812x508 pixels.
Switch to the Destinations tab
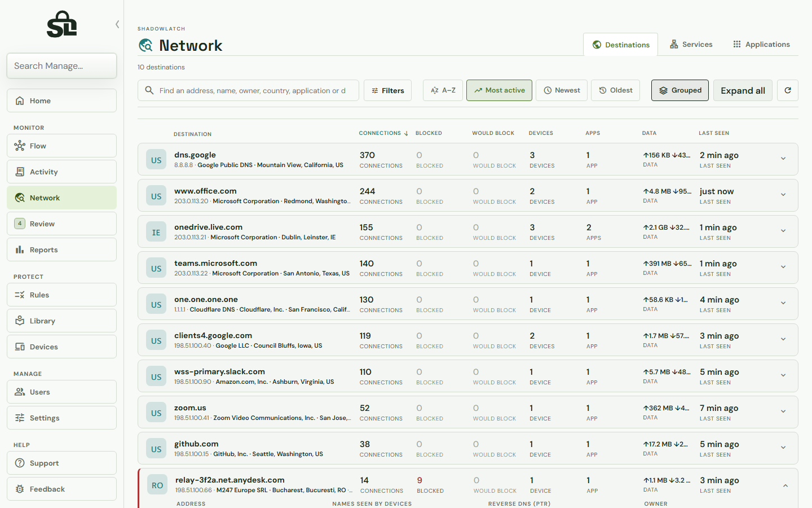pyautogui.click(x=620, y=45)
